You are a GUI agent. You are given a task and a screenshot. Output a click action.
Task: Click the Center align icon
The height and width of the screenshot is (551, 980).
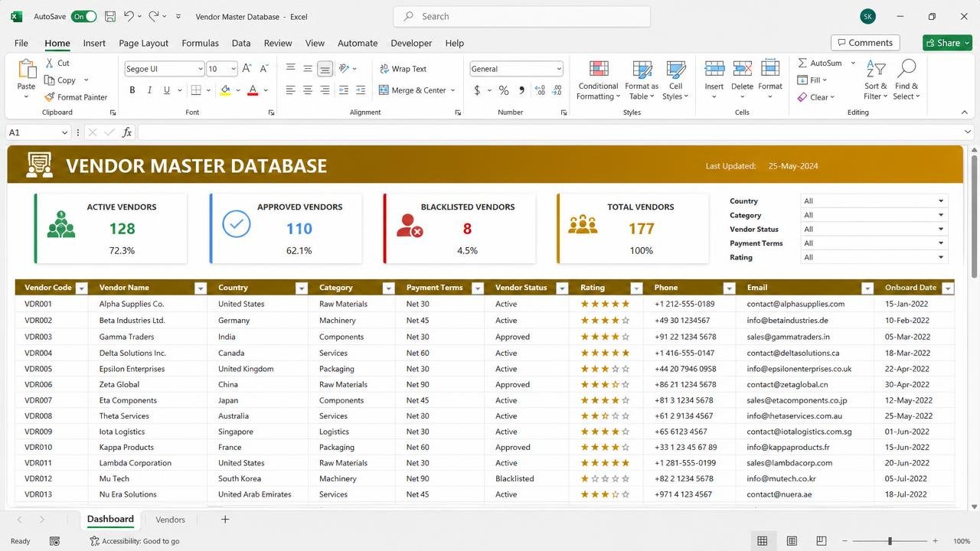[308, 90]
